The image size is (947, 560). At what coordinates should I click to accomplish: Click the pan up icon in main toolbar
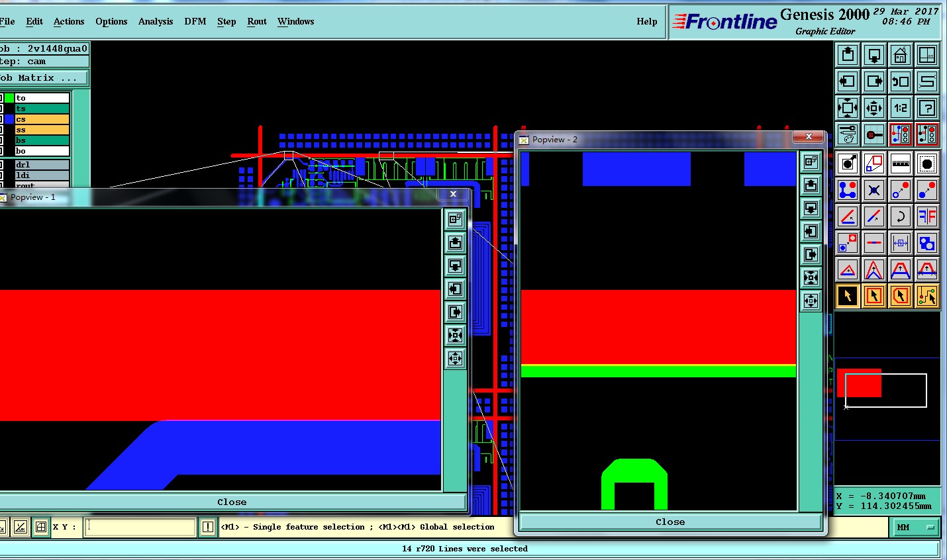(x=848, y=55)
